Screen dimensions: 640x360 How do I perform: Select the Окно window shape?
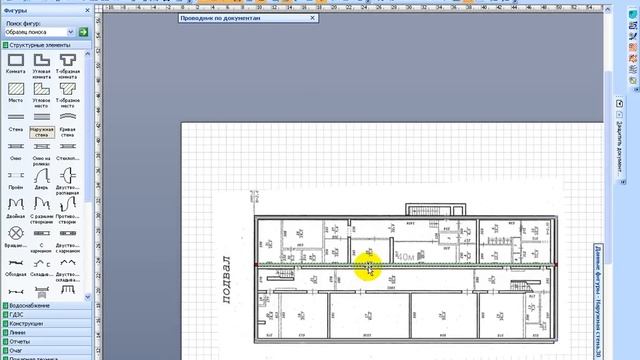[x=16, y=151]
